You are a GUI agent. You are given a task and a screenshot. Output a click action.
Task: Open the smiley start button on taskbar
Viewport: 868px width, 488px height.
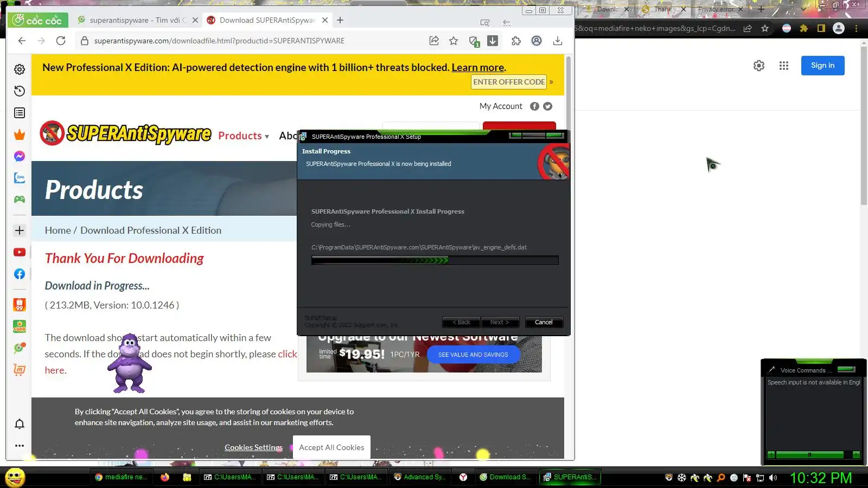point(15,477)
